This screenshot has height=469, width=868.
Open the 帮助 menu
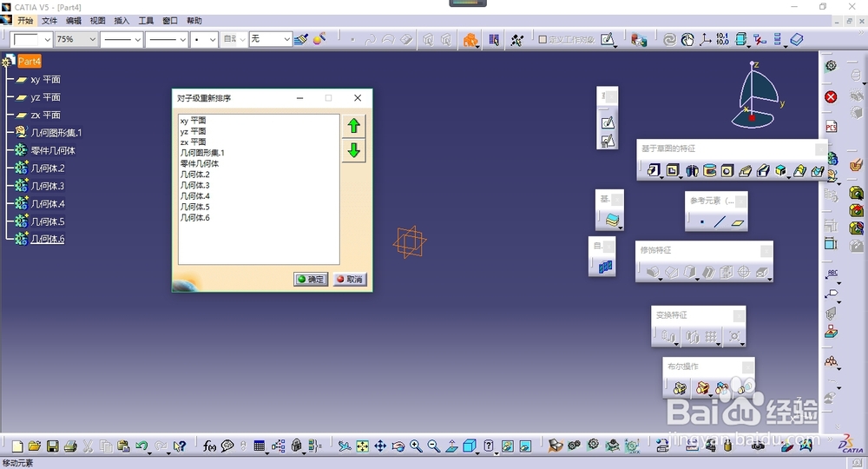click(x=194, y=21)
